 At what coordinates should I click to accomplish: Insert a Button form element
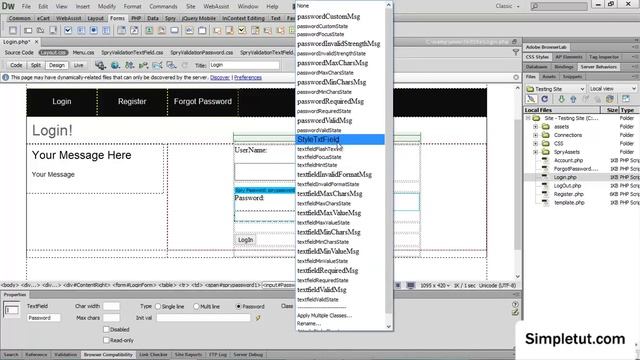pos(174,31)
